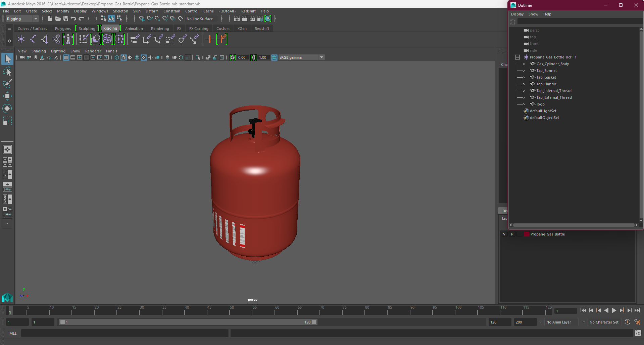The height and width of the screenshot is (345, 644).
Task: Toggle viewport grid display
Action: point(66,57)
